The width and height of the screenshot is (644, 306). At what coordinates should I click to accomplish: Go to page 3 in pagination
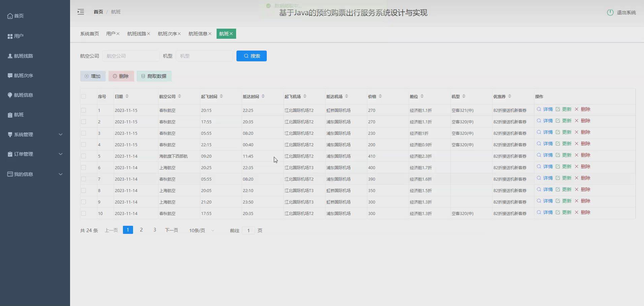coord(155,230)
